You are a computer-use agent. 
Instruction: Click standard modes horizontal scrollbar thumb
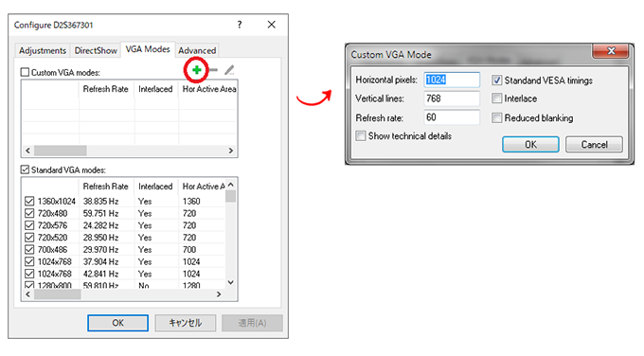coord(58,294)
